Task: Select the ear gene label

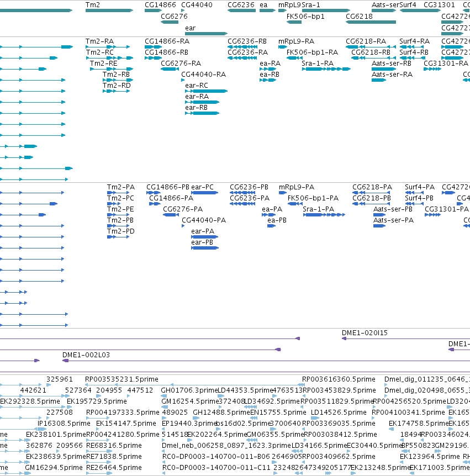Action: (191, 28)
